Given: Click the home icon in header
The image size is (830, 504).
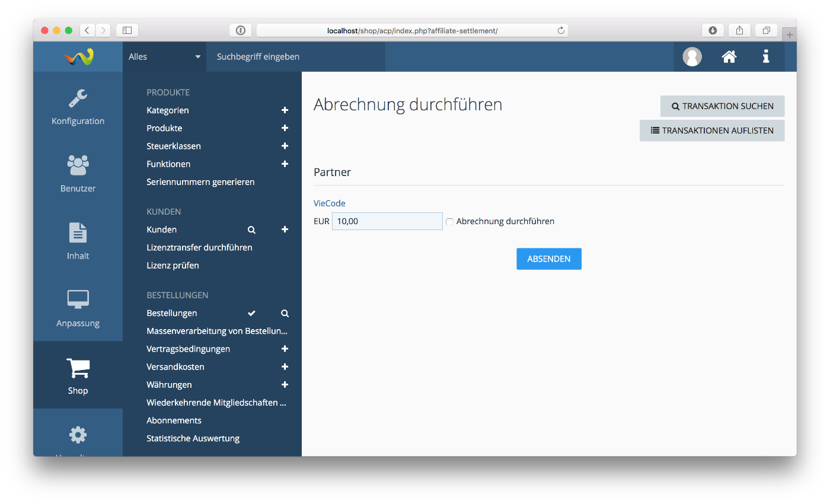Looking at the screenshot, I should pos(729,57).
